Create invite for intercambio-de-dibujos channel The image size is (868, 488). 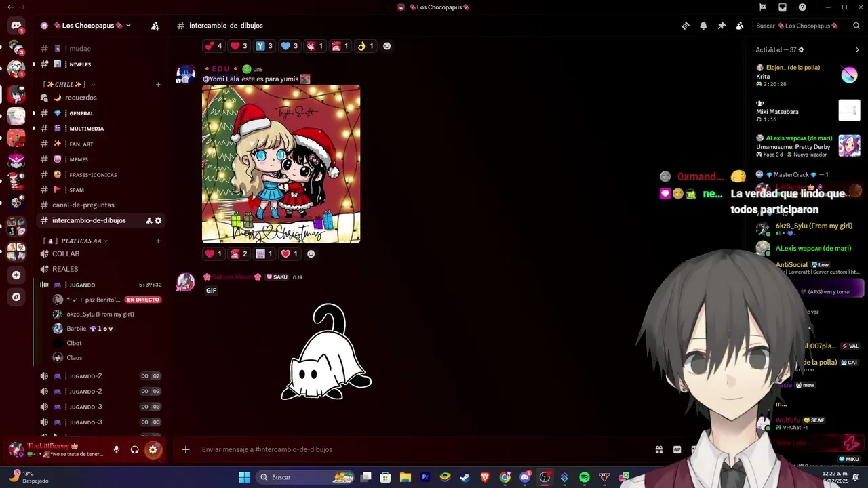149,220
